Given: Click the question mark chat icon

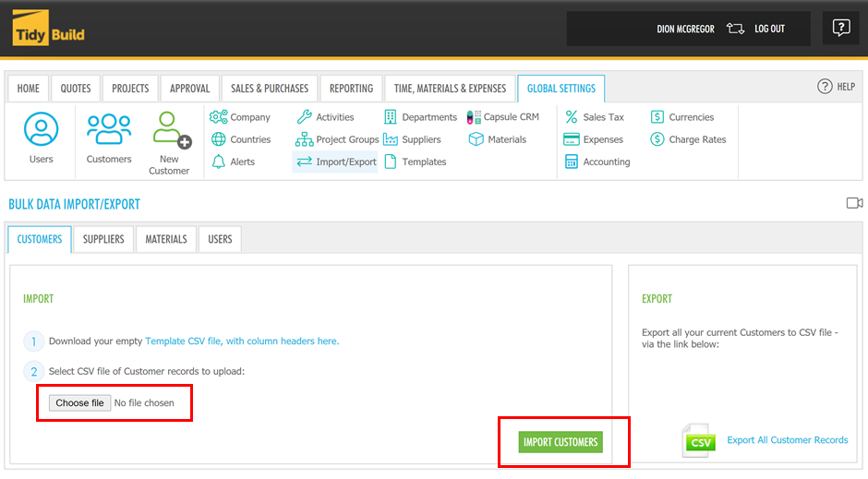Looking at the screenshot, I should coord(840,28).
